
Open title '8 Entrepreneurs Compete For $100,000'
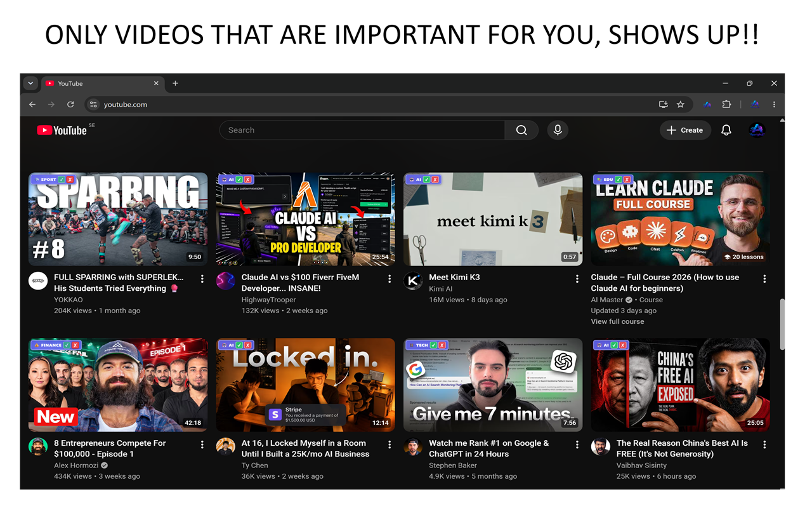110,448
